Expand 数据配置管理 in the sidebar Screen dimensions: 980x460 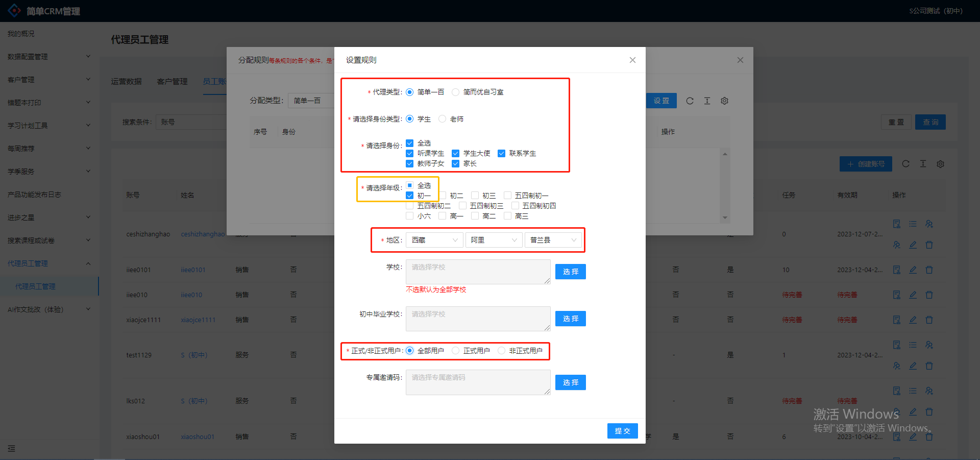(x=48, y=57)
